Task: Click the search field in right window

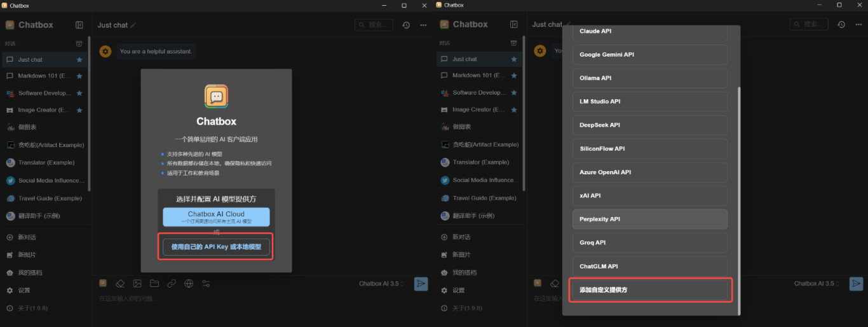Action: click(x=809, y=24)
